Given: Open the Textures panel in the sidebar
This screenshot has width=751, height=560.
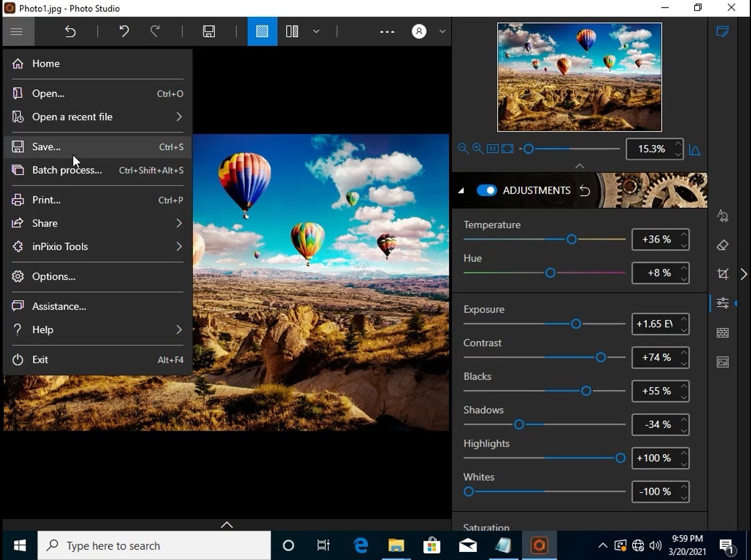Looking at the screenshot, I should [x=722, y=333].
